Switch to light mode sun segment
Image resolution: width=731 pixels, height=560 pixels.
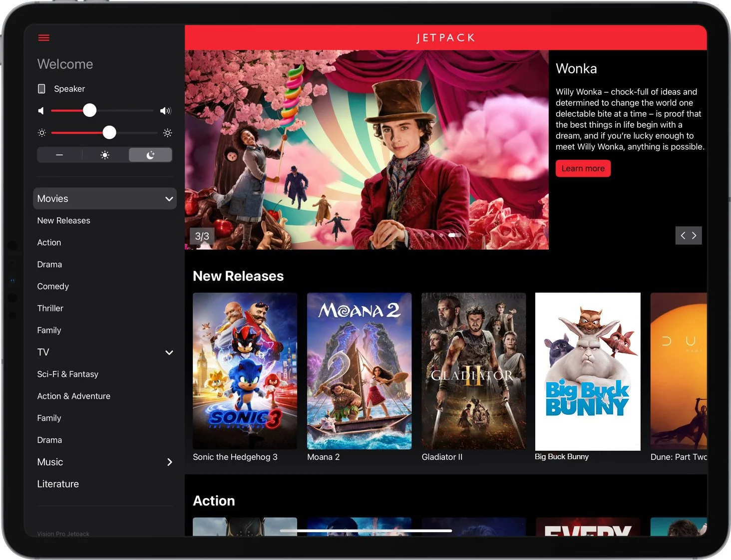click(x=105, y=155)
